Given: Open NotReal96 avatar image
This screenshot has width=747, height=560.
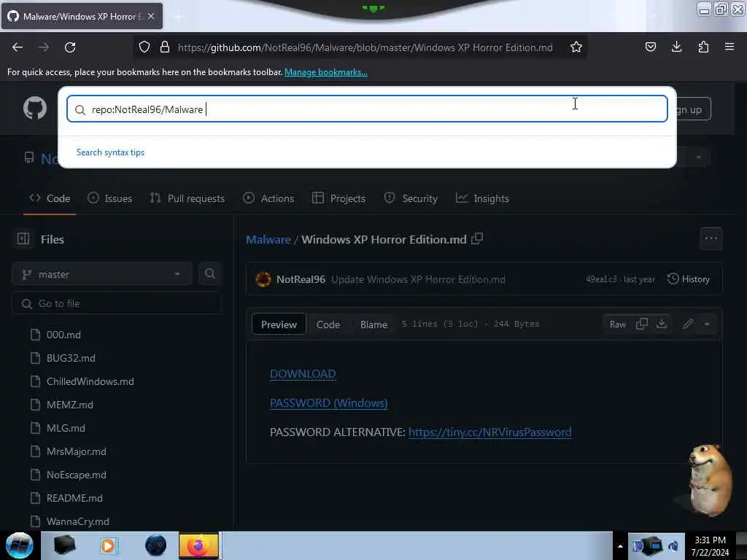Looking at the screenshot, I should pyautogui.click(x=263, y=279).
